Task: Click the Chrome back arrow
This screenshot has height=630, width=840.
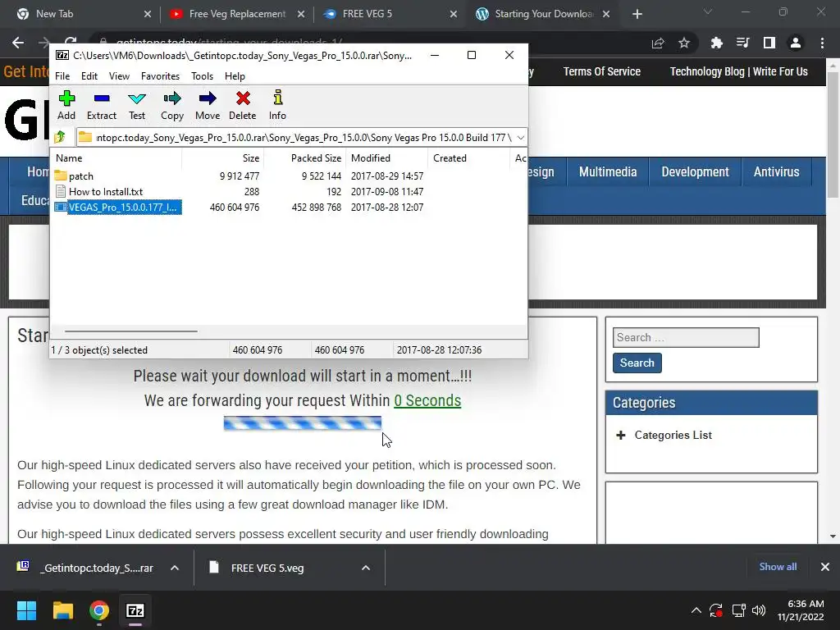Action: tap(18, 43)
